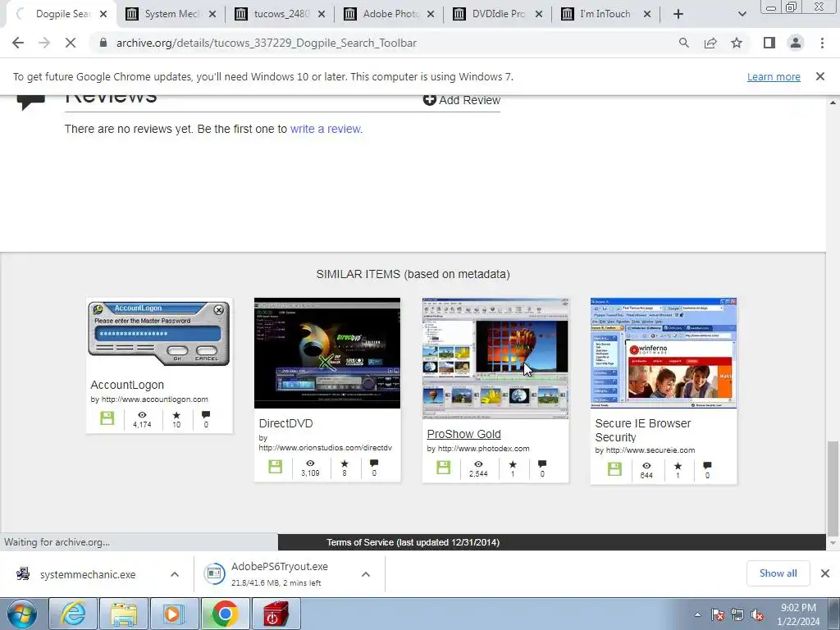The width and height of the screenshot is (840, 630).
Task: Share this page icon
Action: (x=710, y=43)
